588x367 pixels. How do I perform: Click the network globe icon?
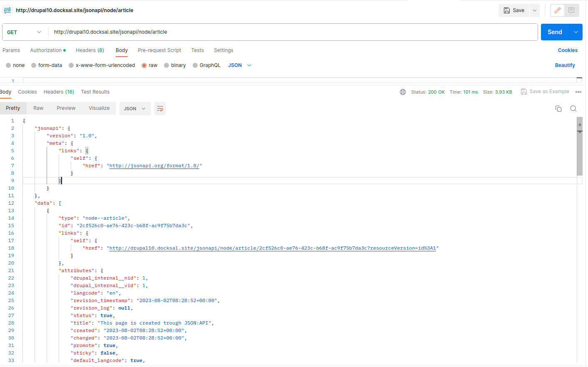(402, 92)
